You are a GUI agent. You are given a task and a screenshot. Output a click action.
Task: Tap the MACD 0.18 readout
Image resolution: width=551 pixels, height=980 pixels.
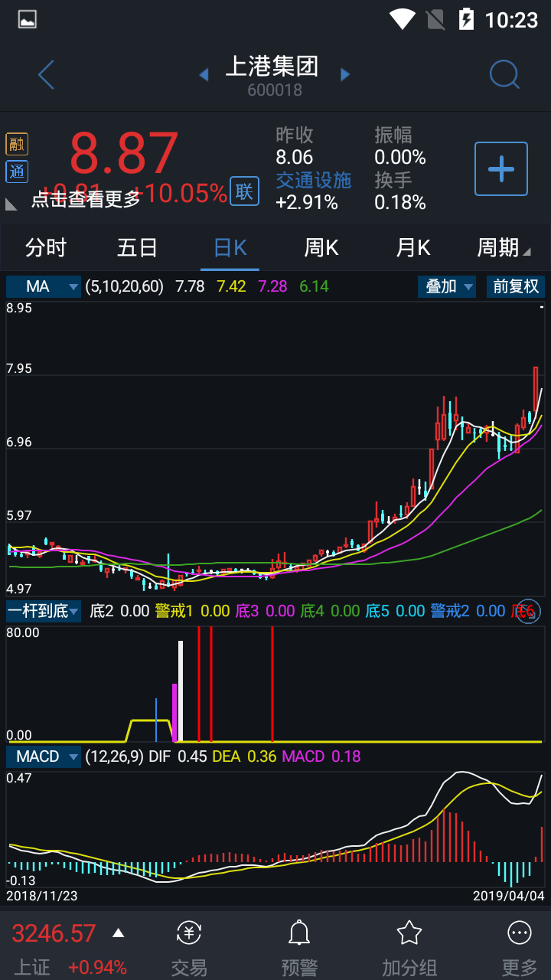tap(321, 756)
